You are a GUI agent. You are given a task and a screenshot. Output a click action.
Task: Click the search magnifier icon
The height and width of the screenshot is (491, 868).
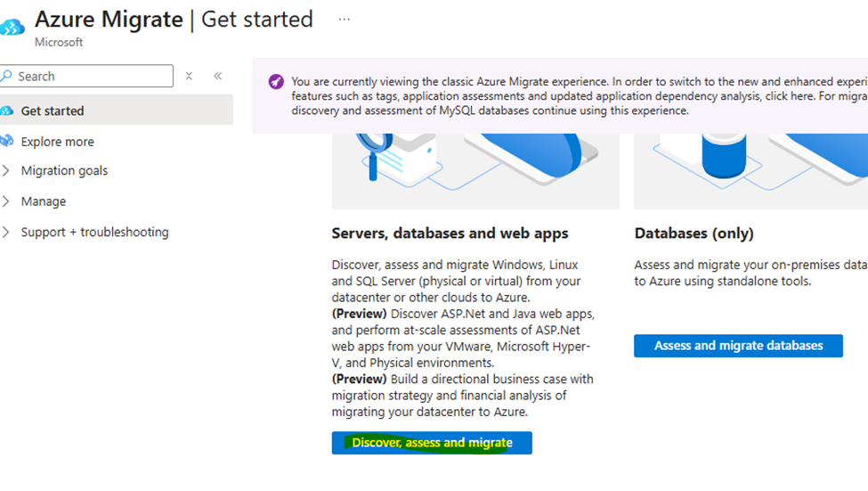click(6, 76)
